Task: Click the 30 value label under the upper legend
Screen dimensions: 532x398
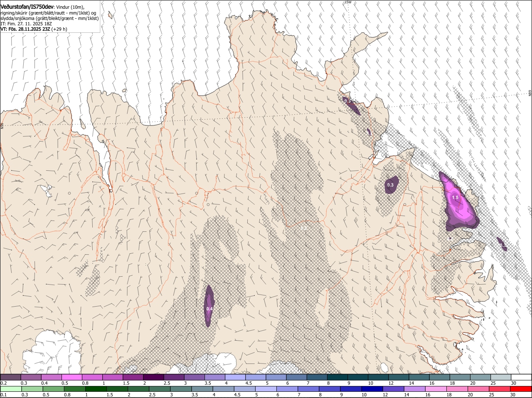Action: 513,383
